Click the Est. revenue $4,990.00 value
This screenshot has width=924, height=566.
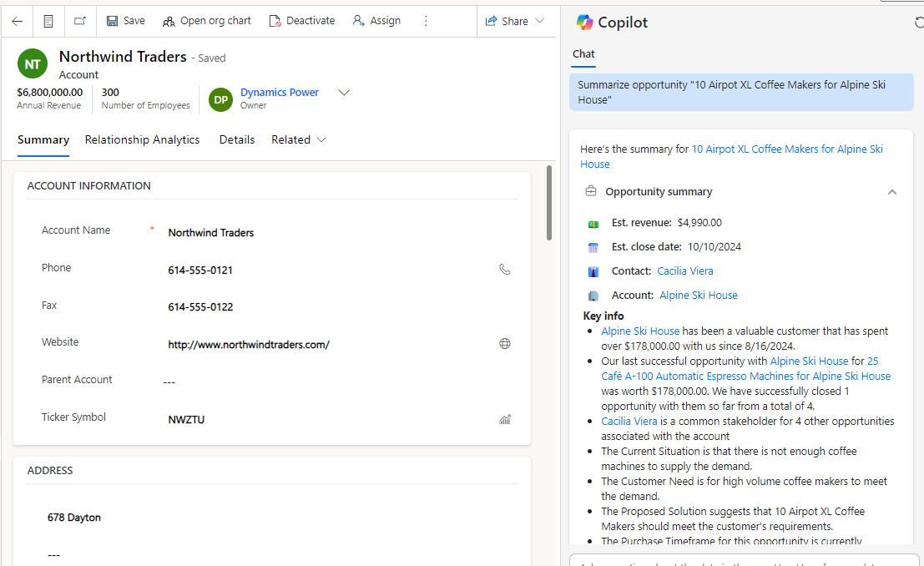[699, 222]
